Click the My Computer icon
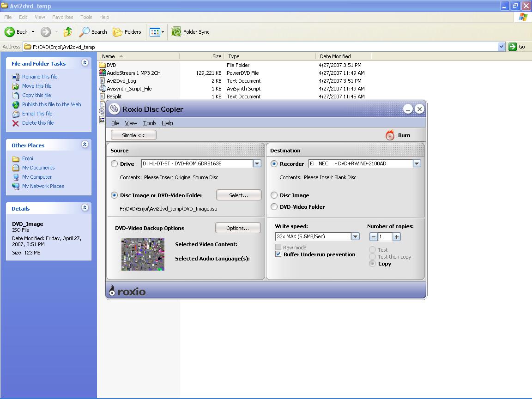This screenshot has width=532, height=399. pos(16,177)
